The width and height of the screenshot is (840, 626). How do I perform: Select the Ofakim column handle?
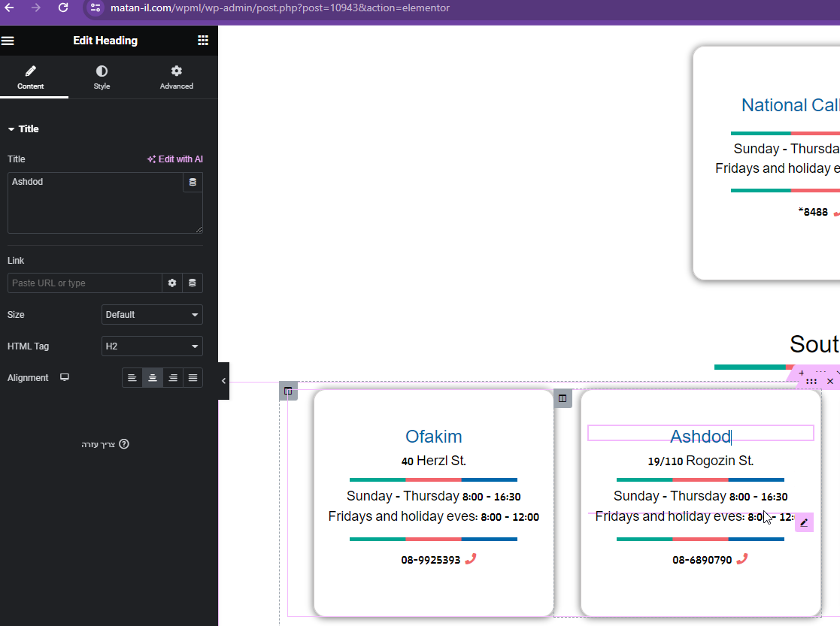(x=288, y=391)
